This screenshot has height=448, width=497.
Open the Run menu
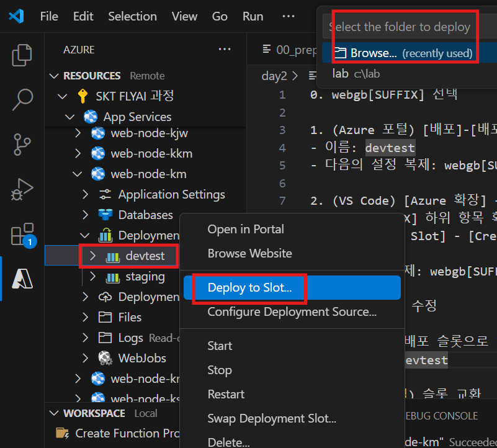pyautogui.click(x=253, y=16)
